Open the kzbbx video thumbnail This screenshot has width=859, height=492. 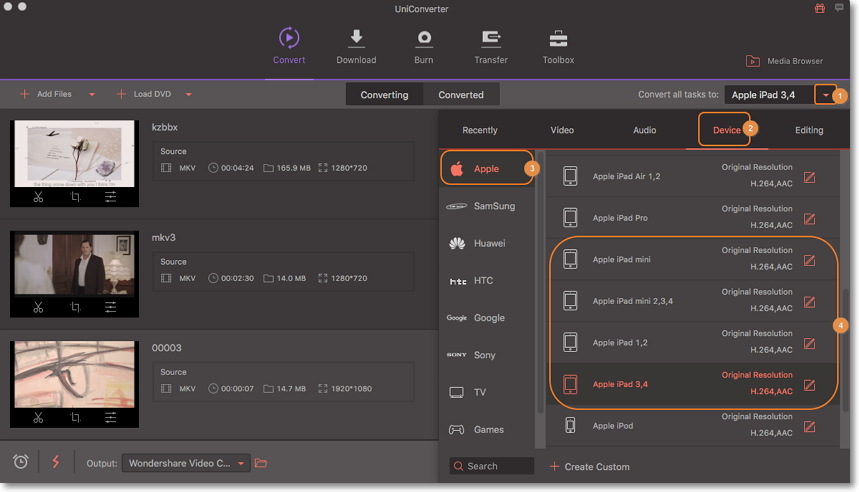point(75,154)
